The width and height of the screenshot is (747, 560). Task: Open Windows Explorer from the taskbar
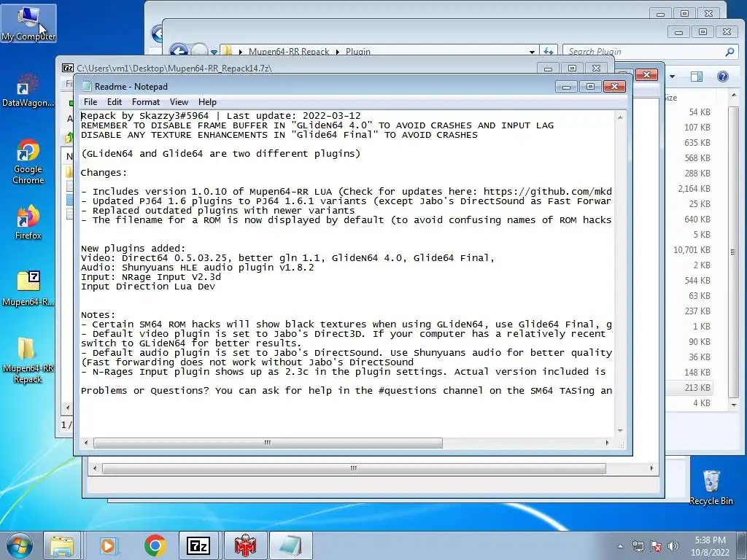pos(62,545)
